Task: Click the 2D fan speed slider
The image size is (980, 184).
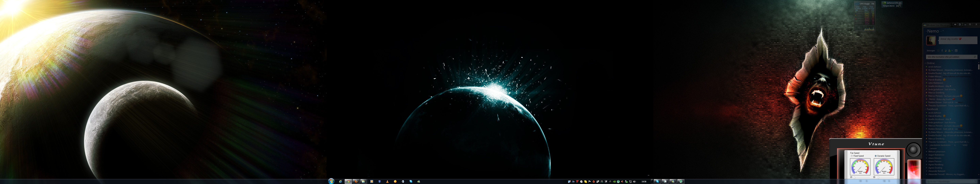Action: [862, 177]
